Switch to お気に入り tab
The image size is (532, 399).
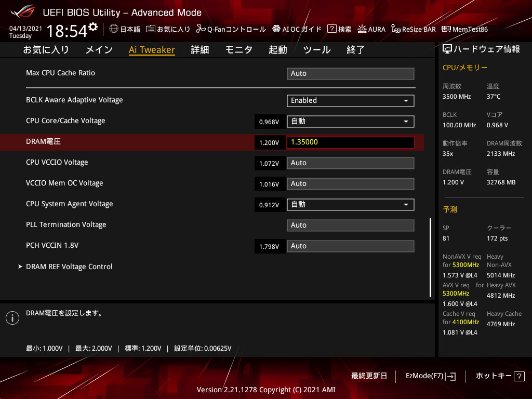[46, 50]
